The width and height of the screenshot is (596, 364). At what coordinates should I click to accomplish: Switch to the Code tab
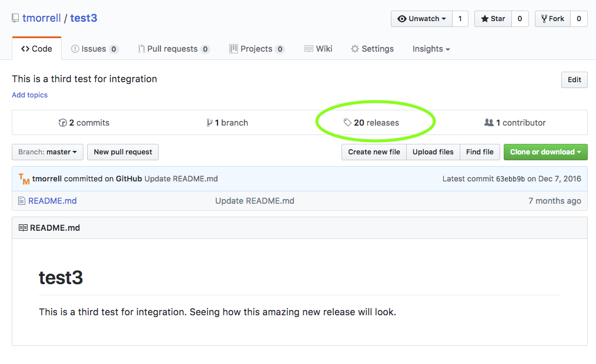pos(36,49)
